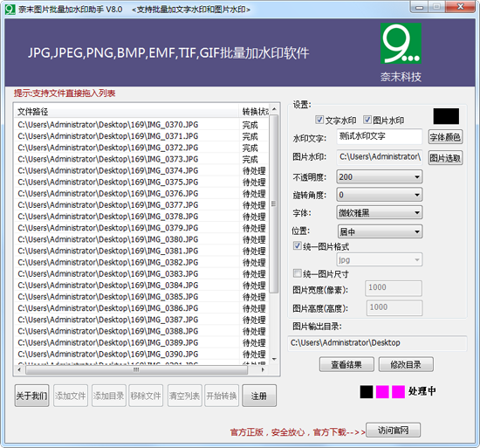Toggle the 图片水印 checkbox
The height and width of the screenshot is (448, 480).
pos(367,120)
